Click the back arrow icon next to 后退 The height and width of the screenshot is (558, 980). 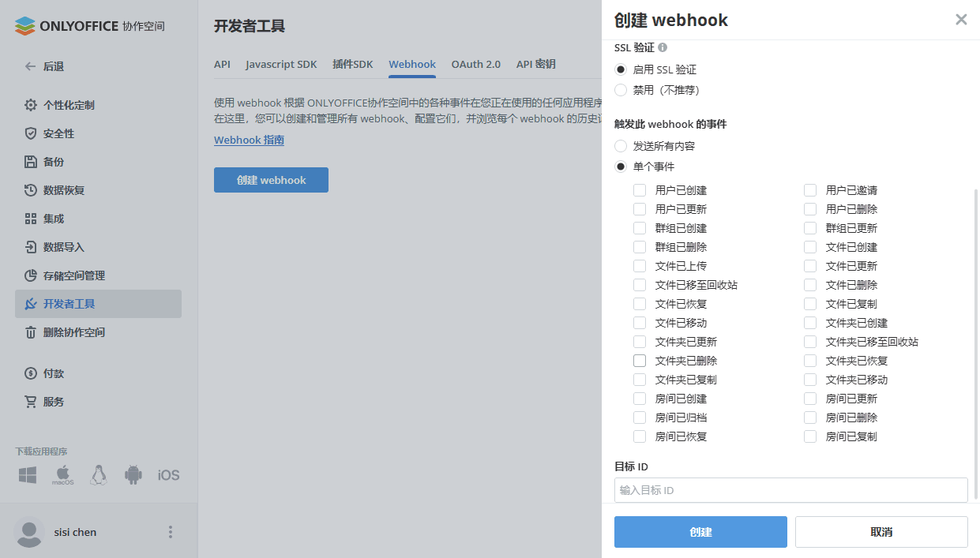(30, 66)
